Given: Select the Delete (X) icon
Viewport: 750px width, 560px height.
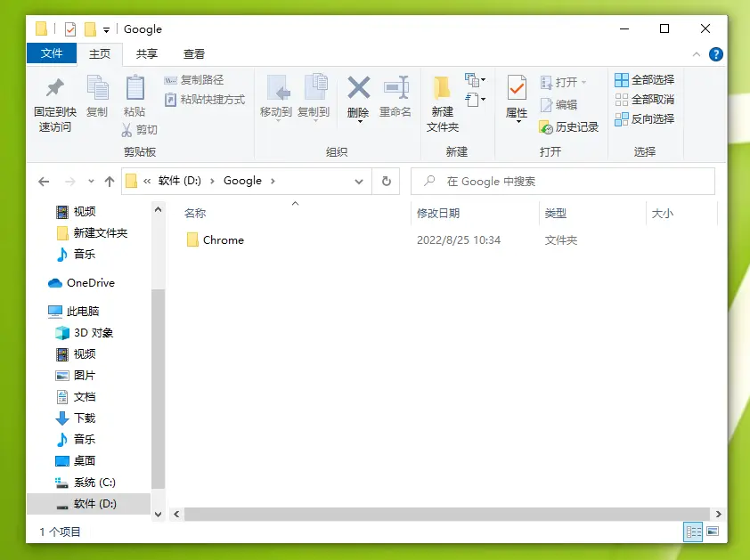Looking at the screenshot, I should [357, 98].
